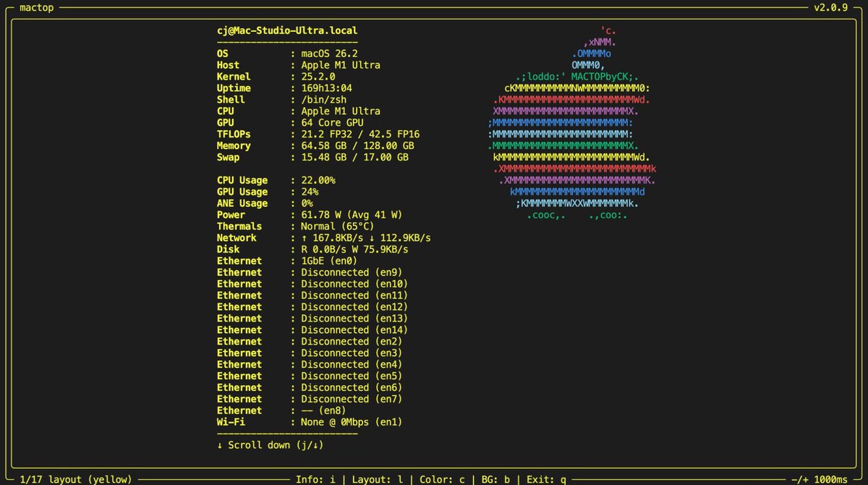Click the Thermals value 'Normal (65°C)'
This screenshot has width=868, height=485.
coord(338,227)
